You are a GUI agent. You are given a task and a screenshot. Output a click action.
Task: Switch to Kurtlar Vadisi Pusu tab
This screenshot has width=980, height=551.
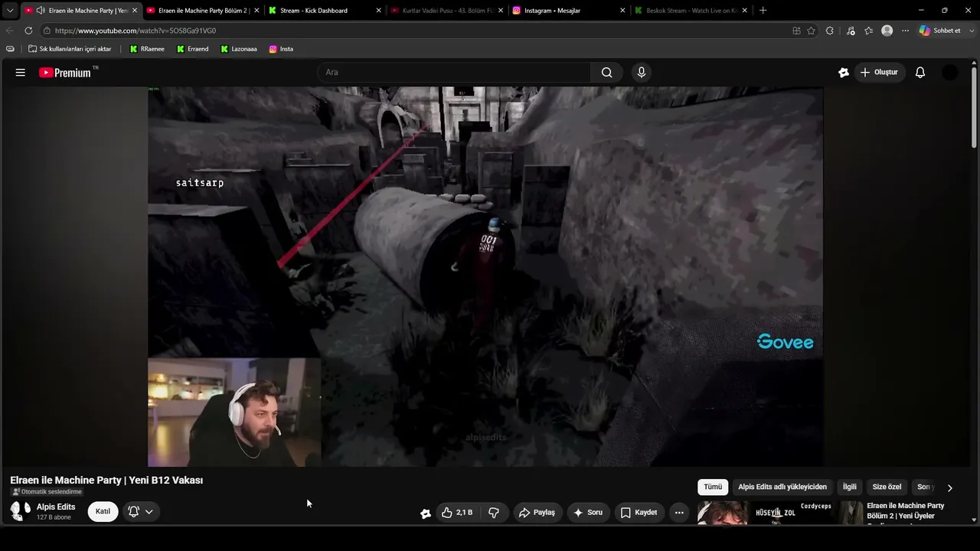(447, 11)
